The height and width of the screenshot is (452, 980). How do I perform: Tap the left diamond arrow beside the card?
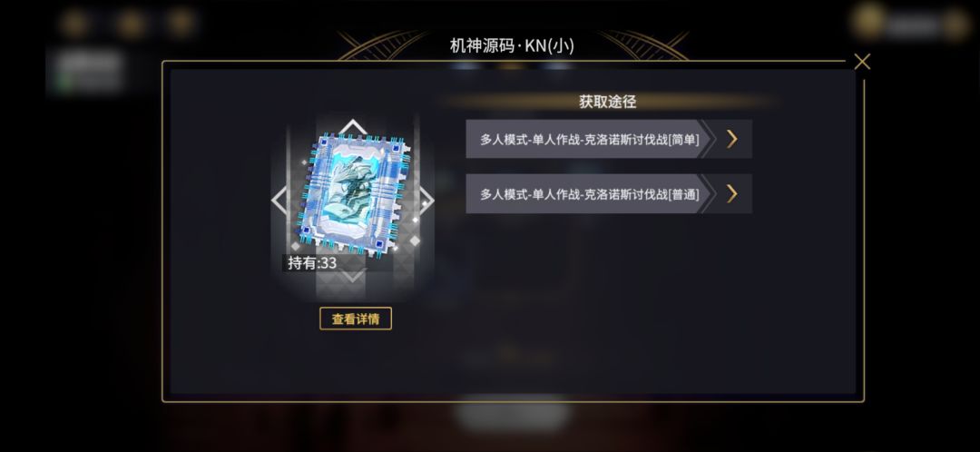(x=279, y=201)
